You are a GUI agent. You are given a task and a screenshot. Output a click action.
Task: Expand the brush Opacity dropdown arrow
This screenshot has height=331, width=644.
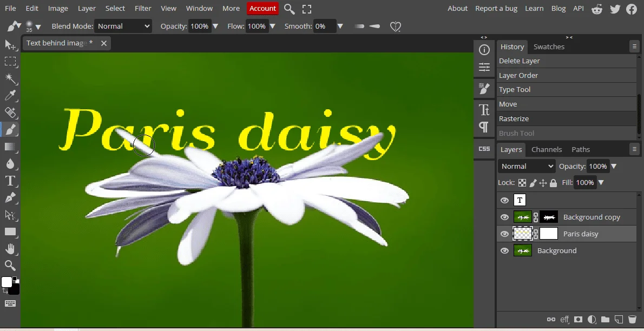(215, 26)
